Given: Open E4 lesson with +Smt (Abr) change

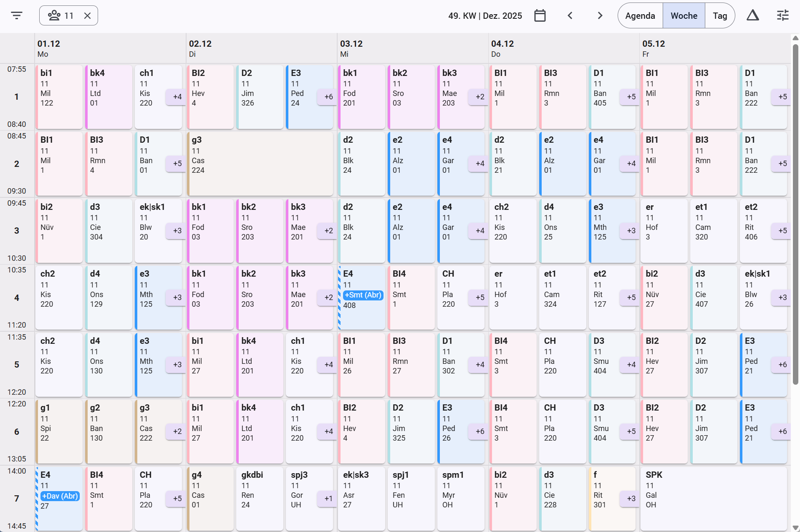Looking at the screenshot, I should (x=361, y=298).
